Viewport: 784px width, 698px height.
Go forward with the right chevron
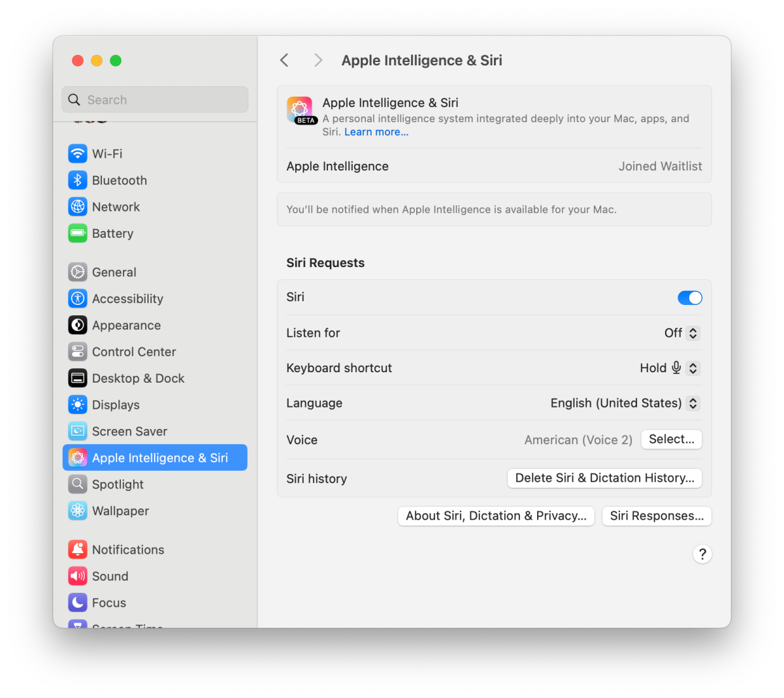(318, 60)
